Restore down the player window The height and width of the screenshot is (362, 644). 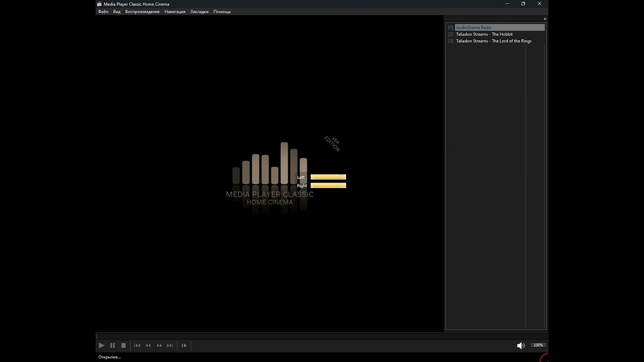click(523, 4)
